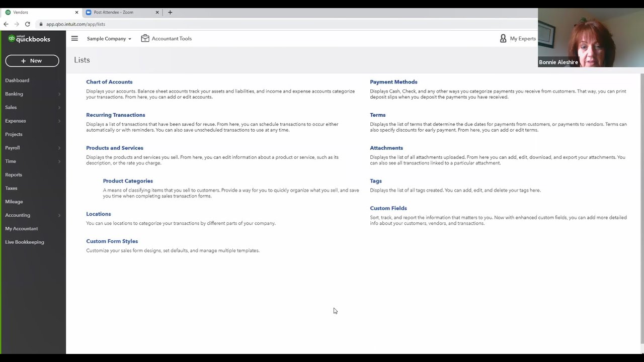Open the Locations list
Image resolution: width=644 pixels, height=362 pixels.
click(x=99, y=214)
